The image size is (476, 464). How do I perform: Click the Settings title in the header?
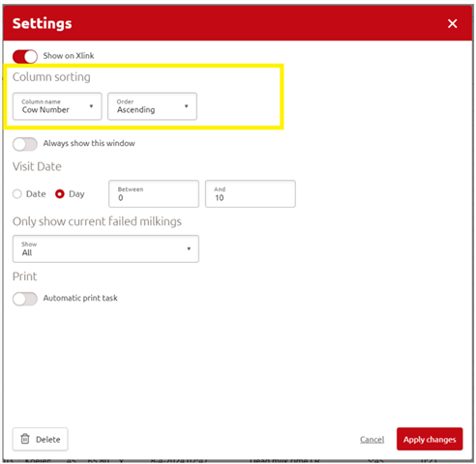tap(43, 23)
